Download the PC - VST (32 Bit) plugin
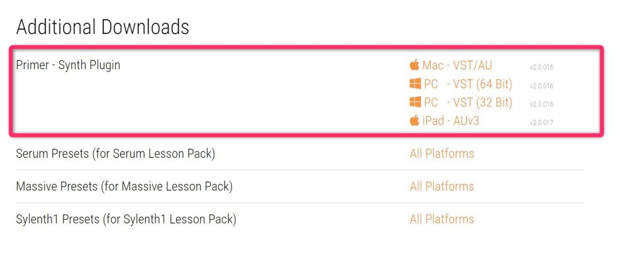644x255 pixels. coord(468,102)
